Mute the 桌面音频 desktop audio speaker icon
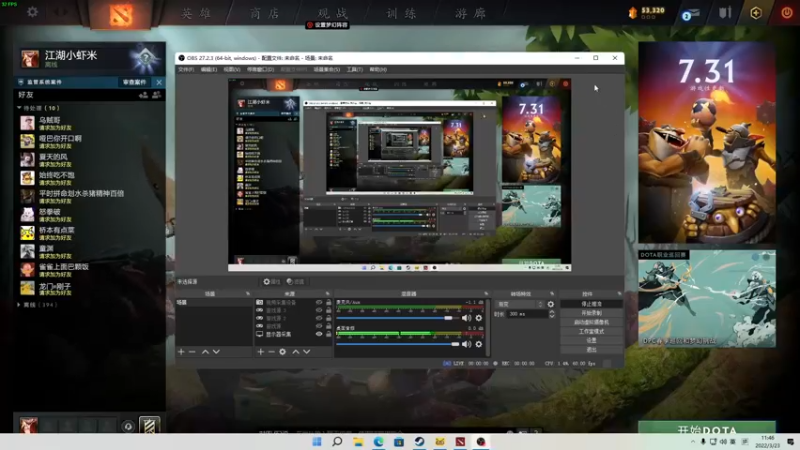This screenshot has height=450, width=800. [466, 344]
